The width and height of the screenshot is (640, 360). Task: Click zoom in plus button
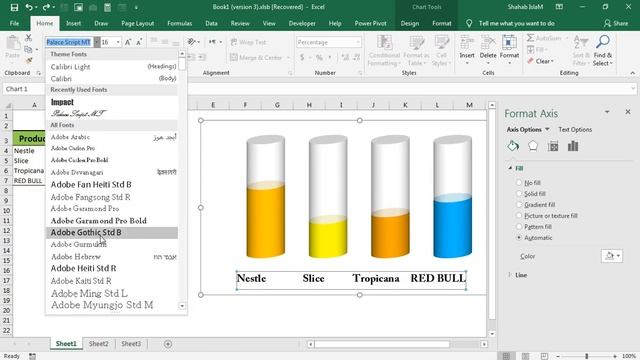click(615, 356)
